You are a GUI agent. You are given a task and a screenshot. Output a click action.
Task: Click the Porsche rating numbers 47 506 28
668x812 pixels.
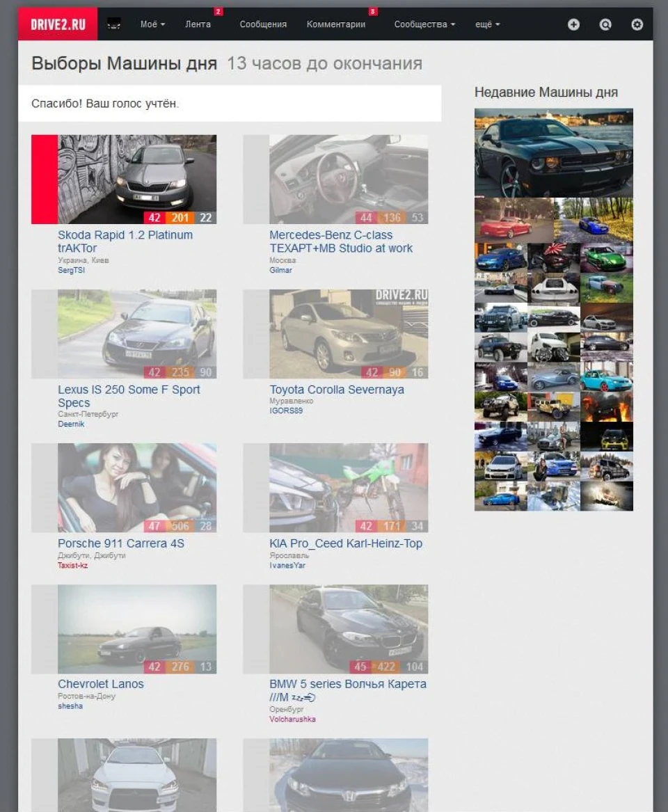click(180, 525)
